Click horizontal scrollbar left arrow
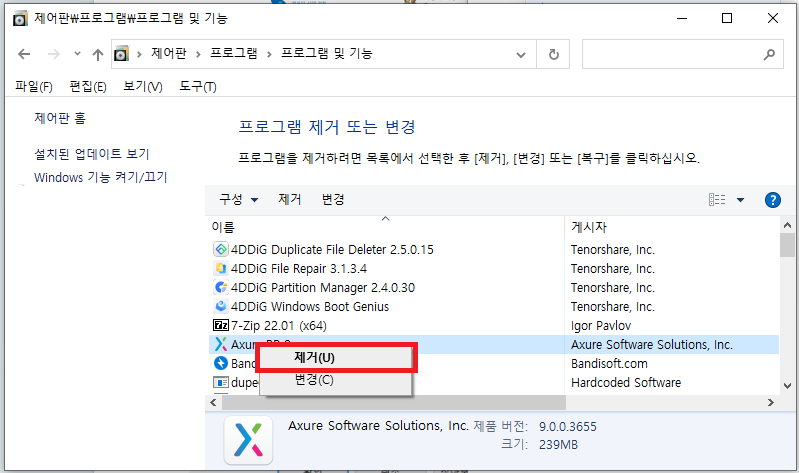The height and width of the screenshot is (473, 799). click(213, 403)
